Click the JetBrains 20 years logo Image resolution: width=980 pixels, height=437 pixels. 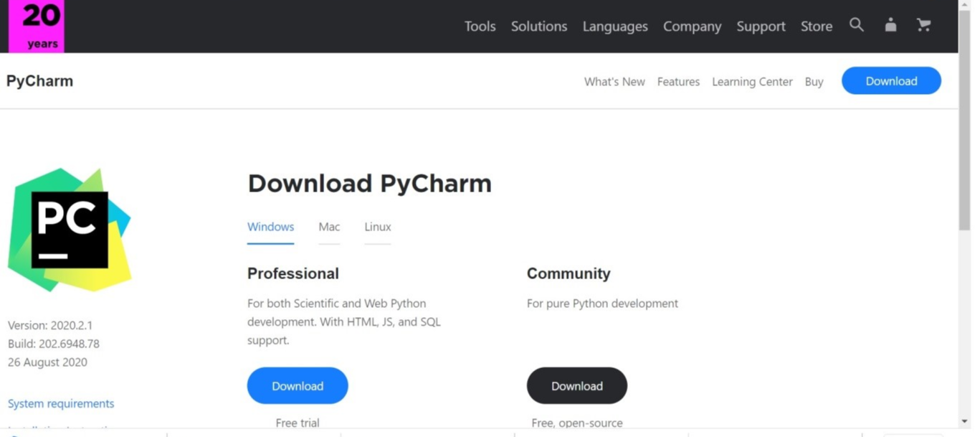[x=37, y=26]
